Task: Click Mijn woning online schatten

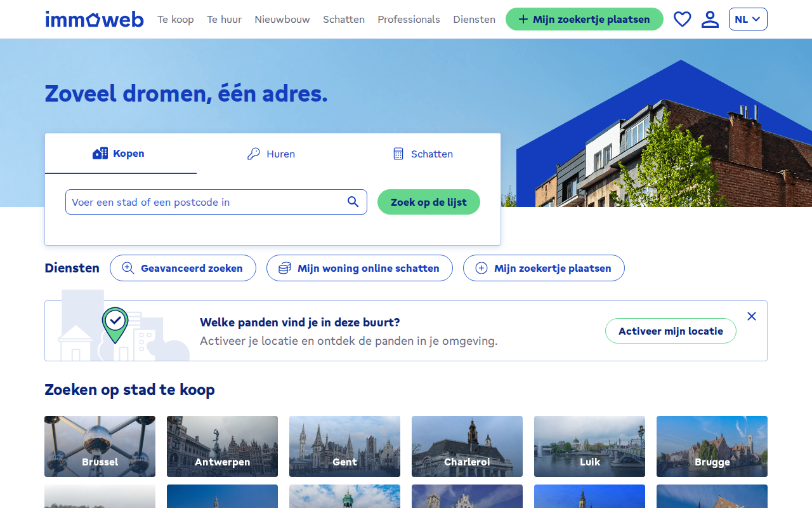Action: coord(360,268)
